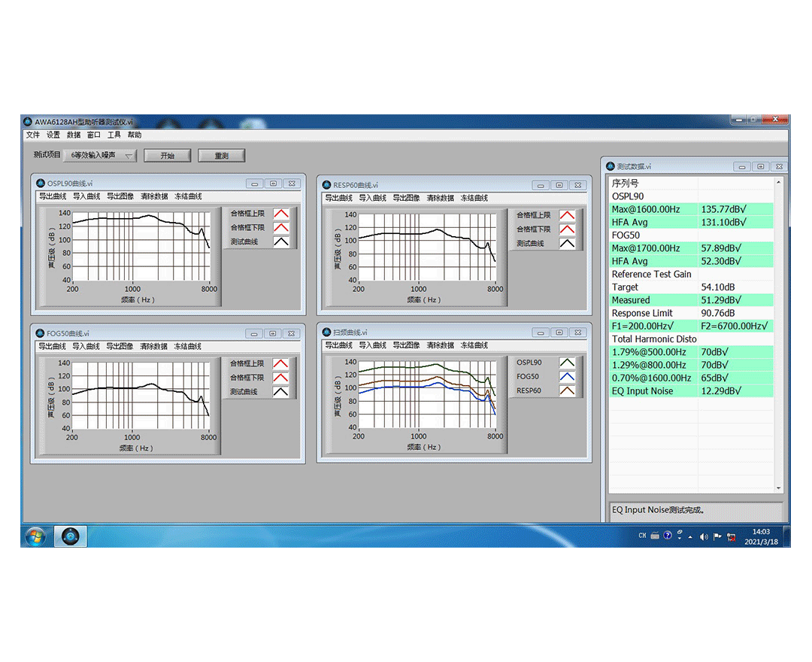Image resolution: width=812 pixels, height=662 pixels.
Task: Click the black 测试曲线 icon in OSPL90曲线 window
Action: (280, 242)
